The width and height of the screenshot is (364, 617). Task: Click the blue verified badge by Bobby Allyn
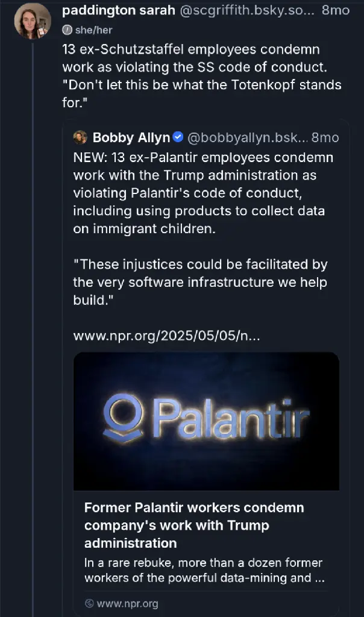[x=178, y=137]
